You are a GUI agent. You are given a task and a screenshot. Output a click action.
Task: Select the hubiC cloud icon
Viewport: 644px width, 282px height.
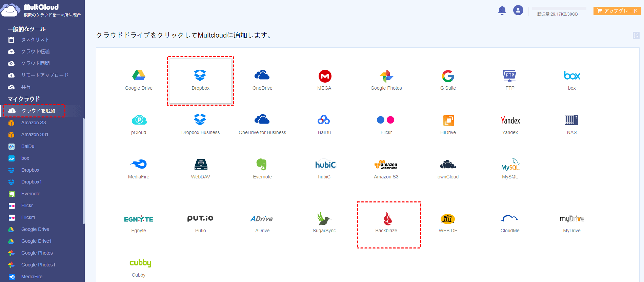[x=325, y=164]
